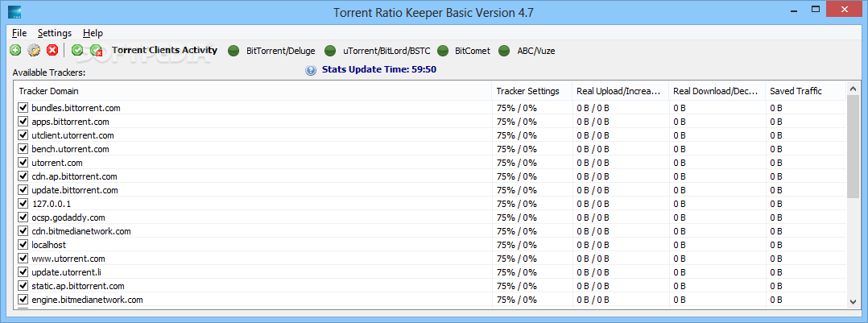Viewport: 868px width, 323px height.
Task: Select the engine.bitmedianetwork.com row text
Action: 88,299
